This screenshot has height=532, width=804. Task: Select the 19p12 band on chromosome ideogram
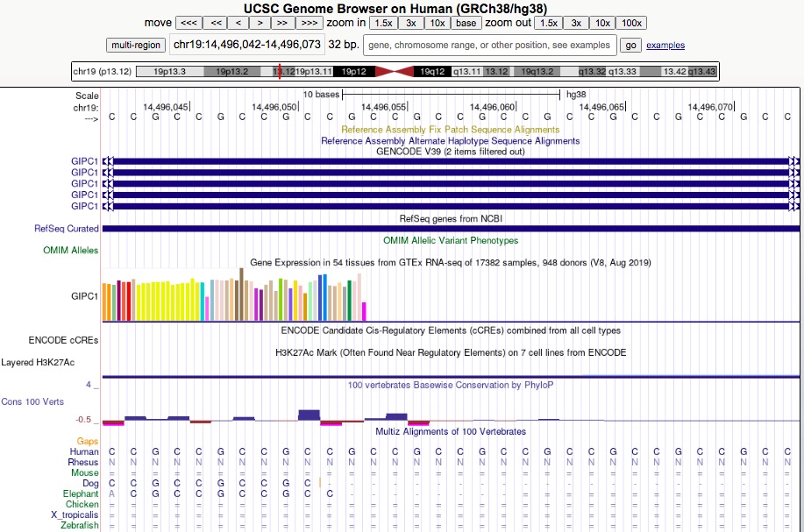pos(354,72)
